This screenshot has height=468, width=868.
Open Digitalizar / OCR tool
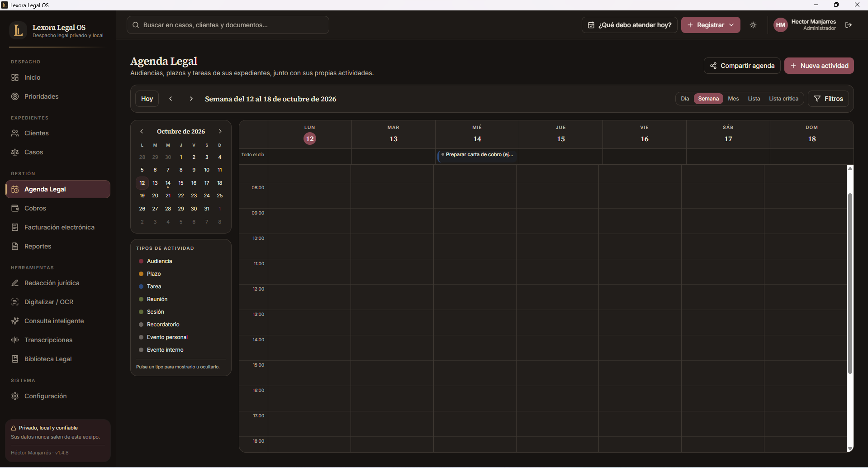pyautogui.click(x=57, y=302)
